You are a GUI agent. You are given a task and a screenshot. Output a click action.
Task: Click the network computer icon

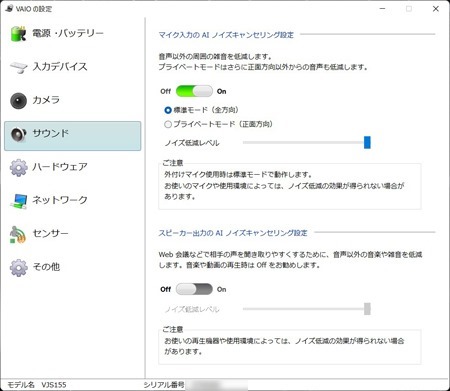(x=18, y=201)
